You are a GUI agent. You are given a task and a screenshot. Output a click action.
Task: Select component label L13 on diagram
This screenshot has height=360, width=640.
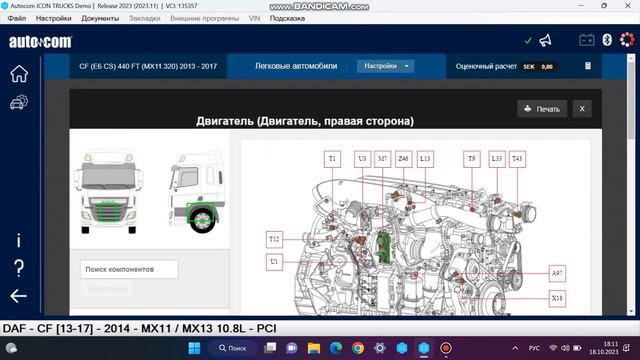[425, 159]
